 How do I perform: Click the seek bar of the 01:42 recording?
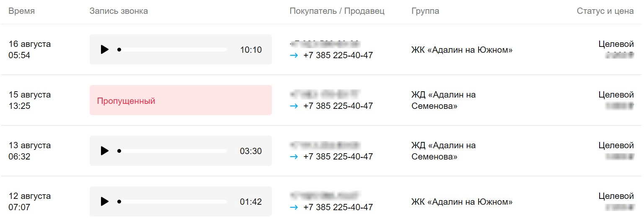pos(173,201)
